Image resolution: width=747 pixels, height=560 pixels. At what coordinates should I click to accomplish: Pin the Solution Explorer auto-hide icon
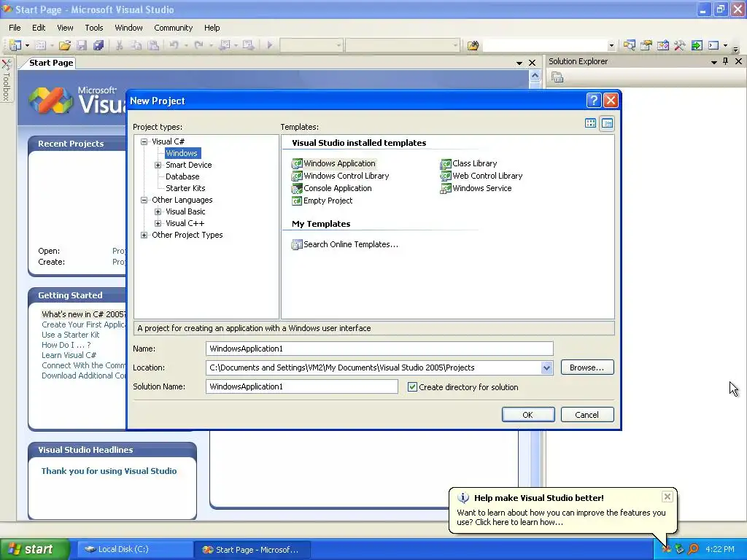(x=726, y=61)
